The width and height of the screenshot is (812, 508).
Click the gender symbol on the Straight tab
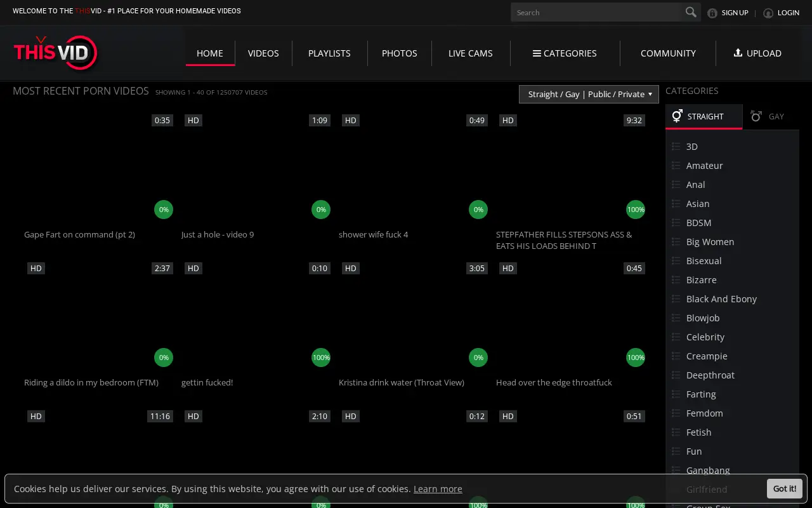pos(677,116)
